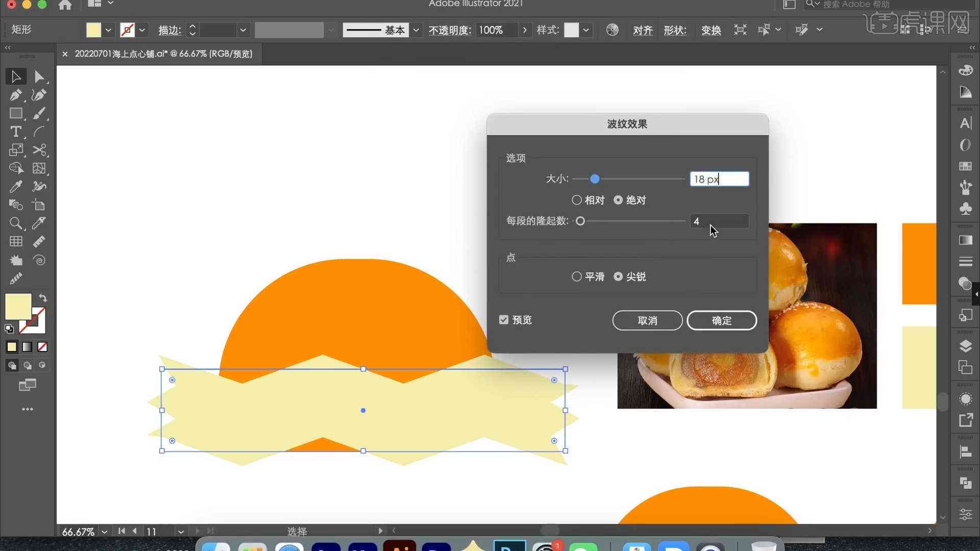Select the Pen tool
980x551 pixels.
(16, 95)
